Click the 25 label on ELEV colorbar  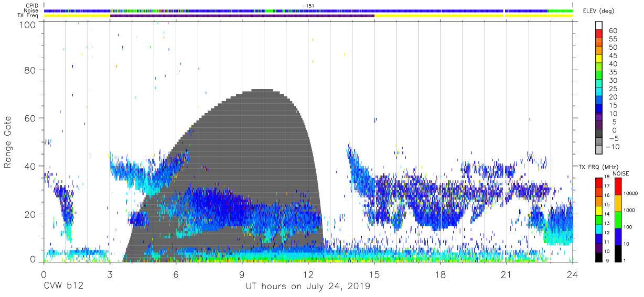pyautogui.click(x=613, y=89)
